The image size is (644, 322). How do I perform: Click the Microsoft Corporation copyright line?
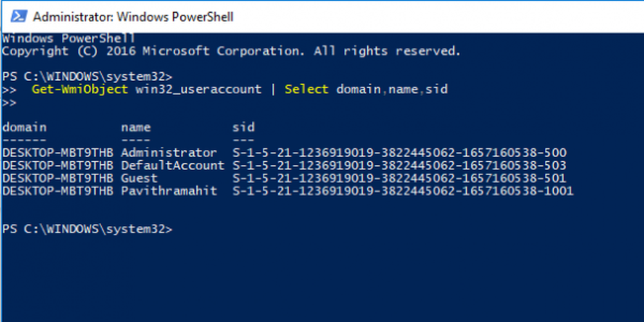232,51
